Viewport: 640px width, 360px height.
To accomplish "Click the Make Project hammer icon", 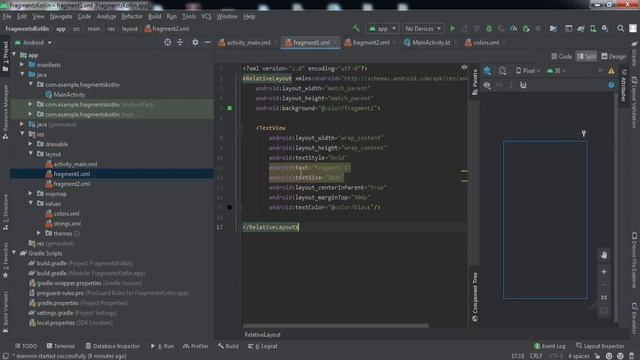I will click(x=356, y=29).
